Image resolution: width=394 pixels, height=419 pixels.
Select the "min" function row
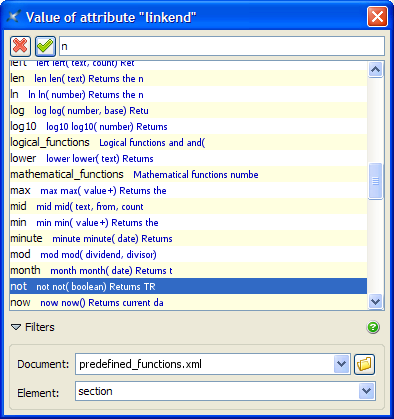pos(188,223)
